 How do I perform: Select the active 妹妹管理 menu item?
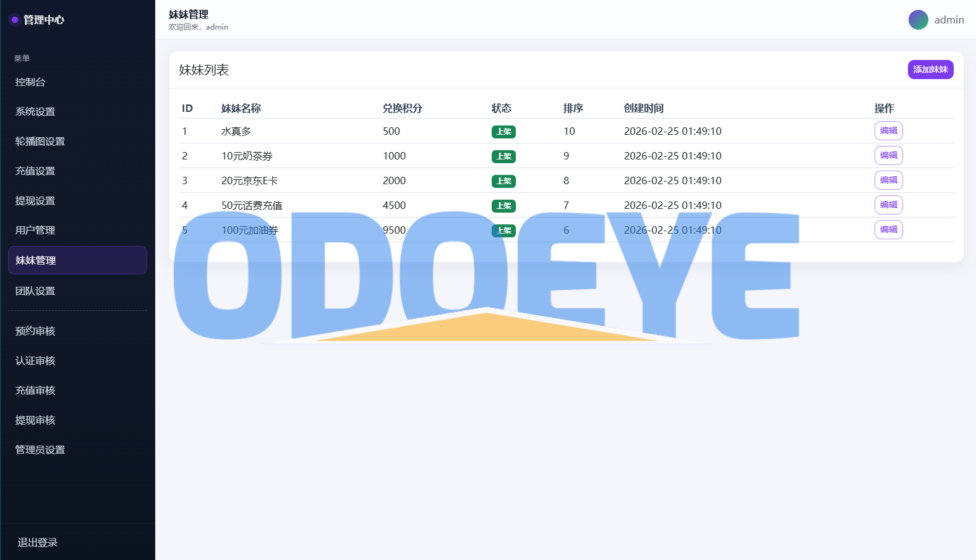[x=77, y=260]
